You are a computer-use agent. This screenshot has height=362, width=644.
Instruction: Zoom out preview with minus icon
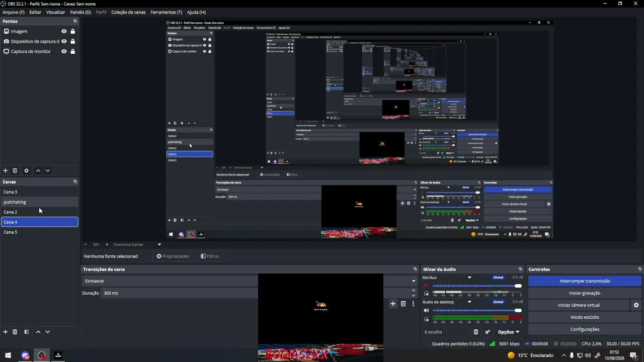86,244
